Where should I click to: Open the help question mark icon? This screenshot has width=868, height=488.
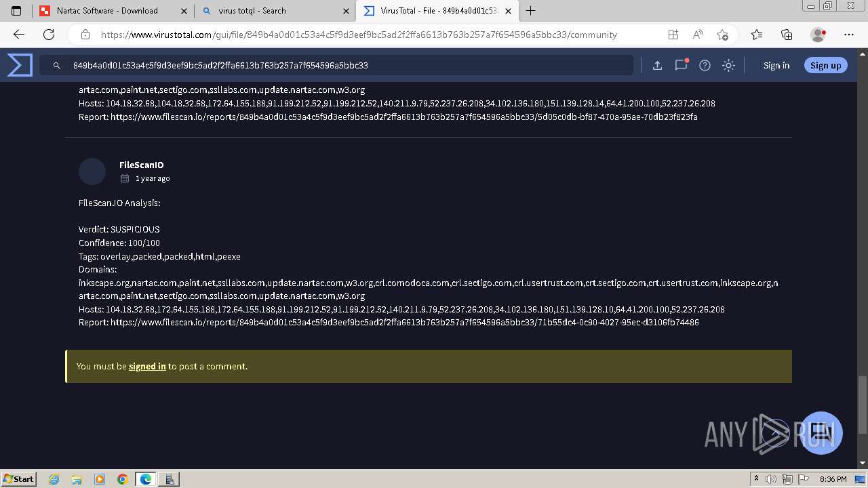[x=705, y=65]
